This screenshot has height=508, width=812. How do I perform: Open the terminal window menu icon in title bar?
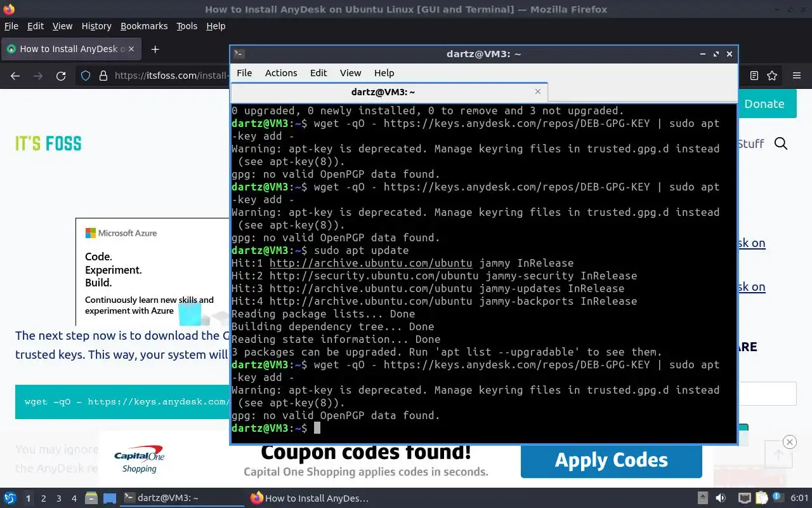[239, 54]
